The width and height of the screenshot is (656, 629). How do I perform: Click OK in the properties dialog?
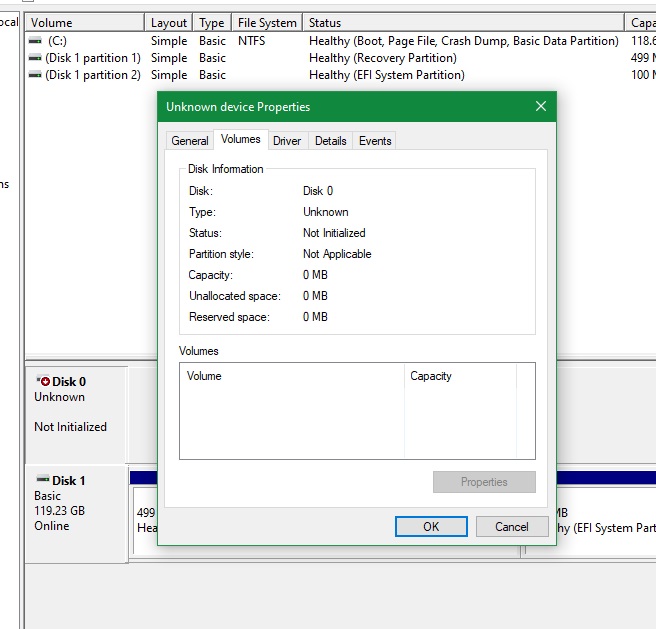[431, 526]
